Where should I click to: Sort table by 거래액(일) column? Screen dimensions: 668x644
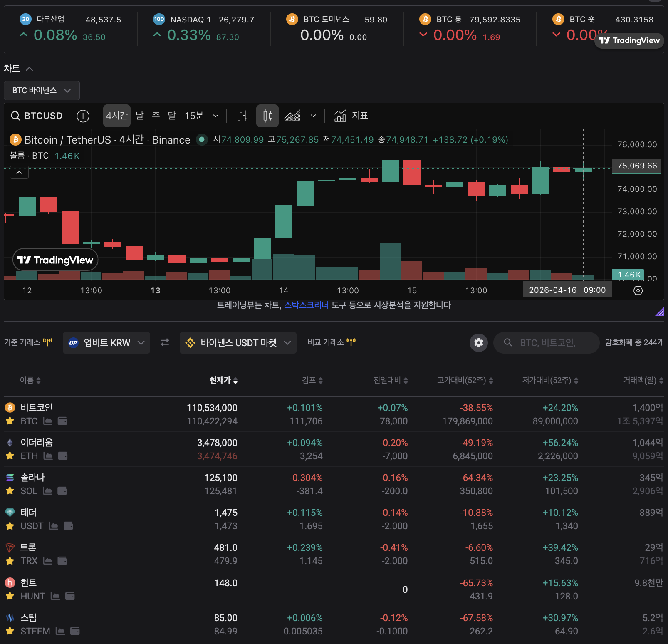[643, 380]
